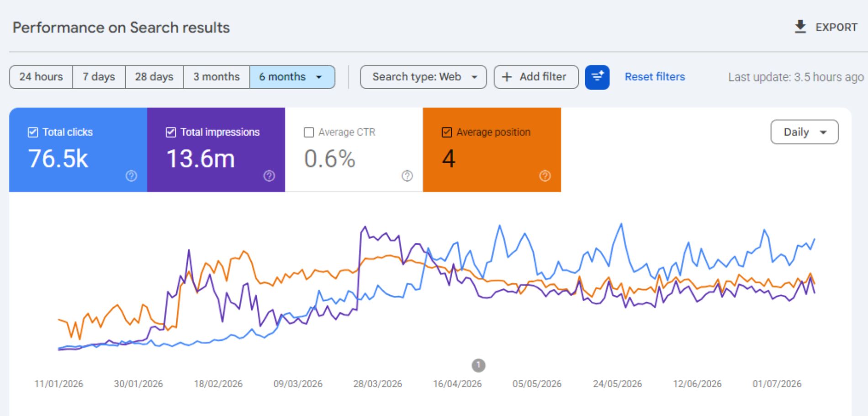Viewport: 868px width, 416px height.
Task: Open the Search type: Web dropdown
Action: click(423, 77)
